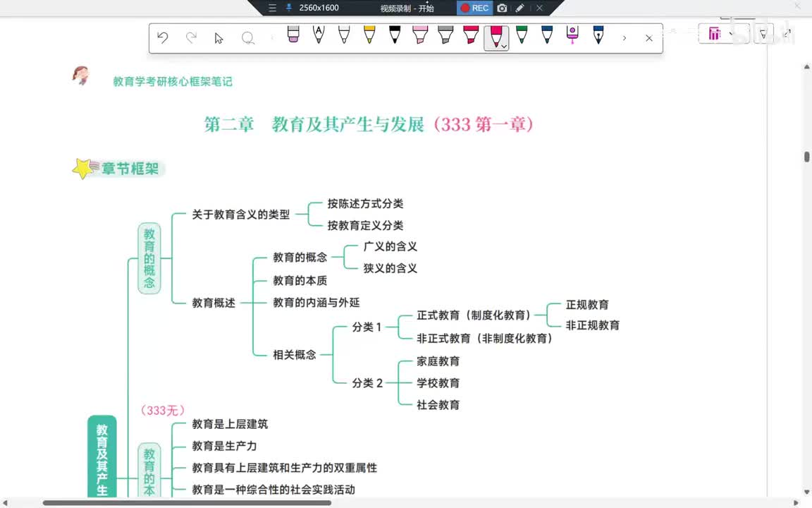The height and width of the screenshot is (508, 812).
Task: Click the 广义的含义 node
Action: pyautogui.click(x=390, y=247)
